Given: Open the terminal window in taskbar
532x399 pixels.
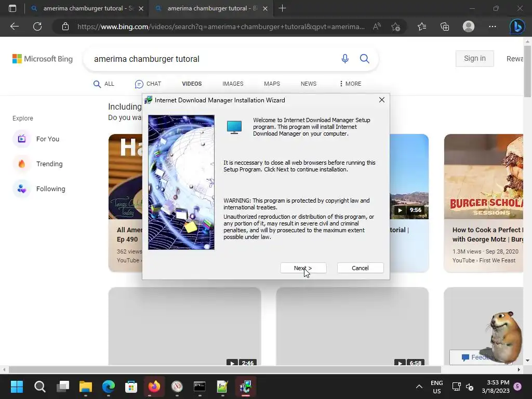Looking at the screenshot, I should click(x=199, y=387).
